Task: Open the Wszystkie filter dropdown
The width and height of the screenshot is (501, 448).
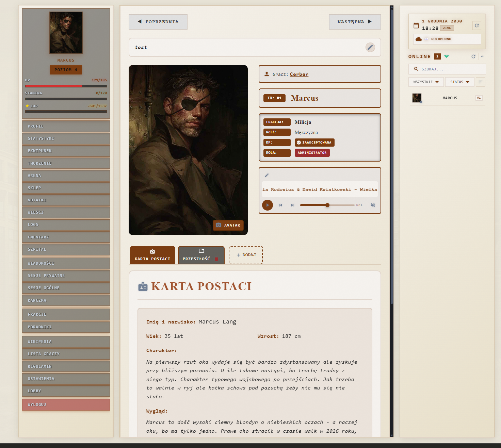Action: (x=426, y=82)
